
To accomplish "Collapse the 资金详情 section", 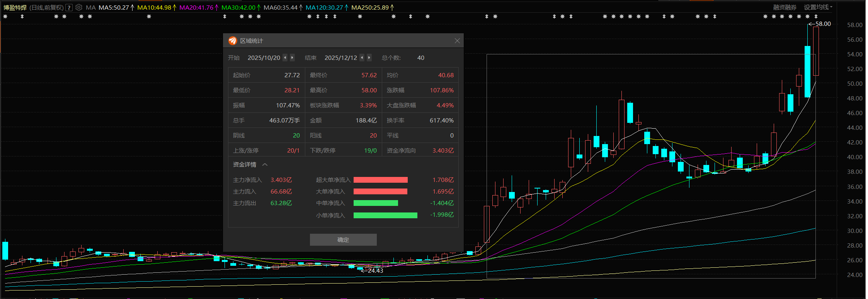I will coord(265,165).
